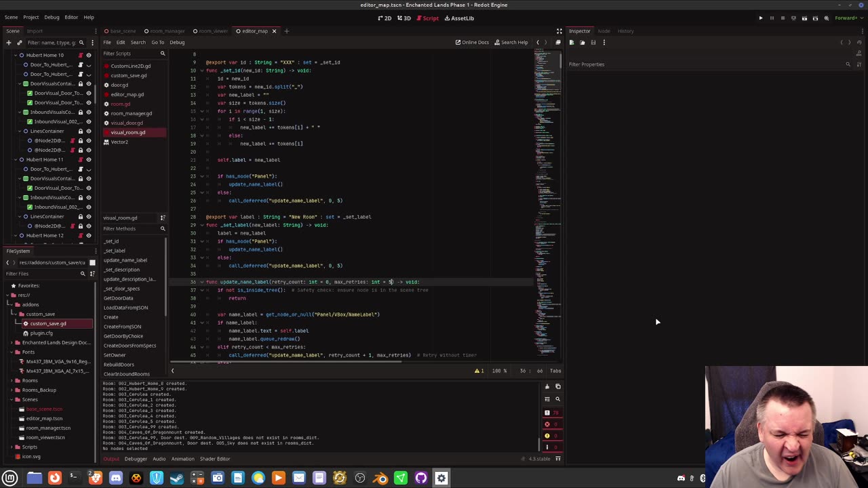Screen dimensions: 868x488
Task: Click the script editor zoom 100 % indicator
Action: coord(500,371)
